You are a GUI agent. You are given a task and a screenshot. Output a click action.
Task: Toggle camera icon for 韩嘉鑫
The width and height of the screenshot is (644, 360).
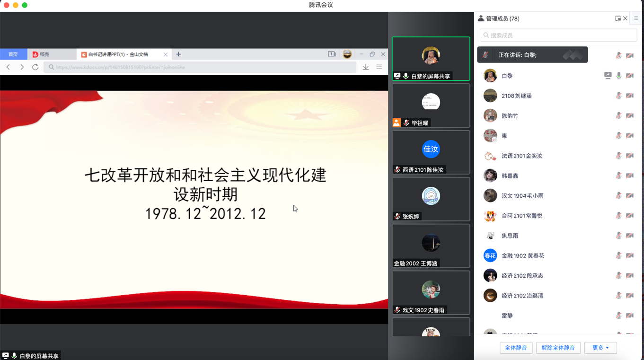[629, 176]
